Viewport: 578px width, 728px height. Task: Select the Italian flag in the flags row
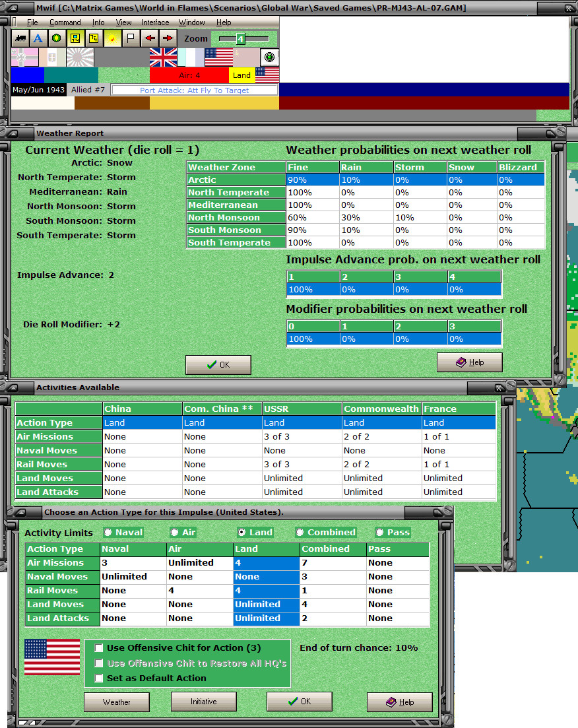(x=52, y=57)
